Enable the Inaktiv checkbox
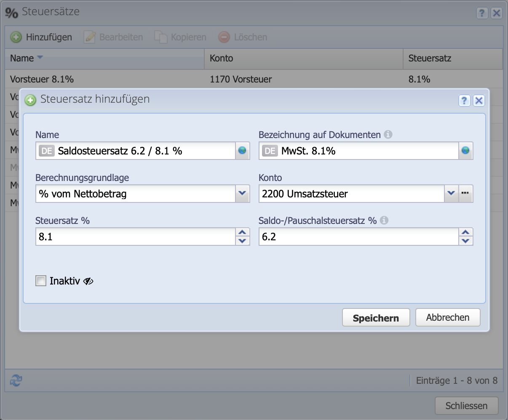The height and width of the screenshot is (420, 508). [x=40, y=280]
